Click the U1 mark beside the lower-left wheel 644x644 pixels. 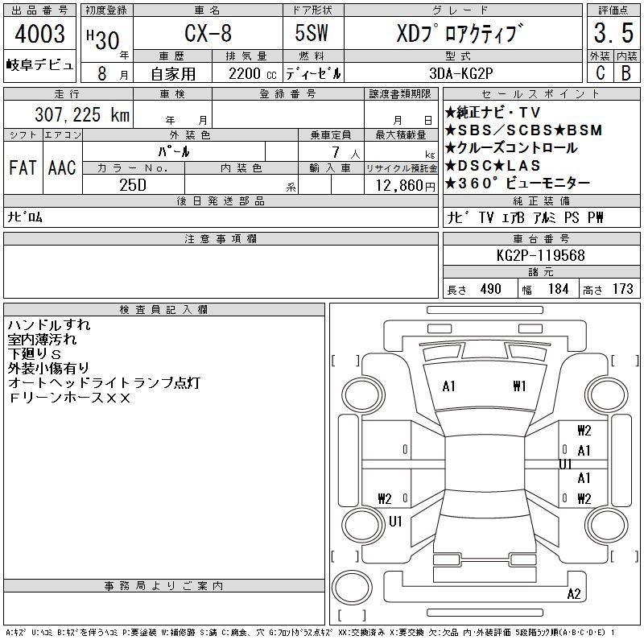[x=395, y=522]
